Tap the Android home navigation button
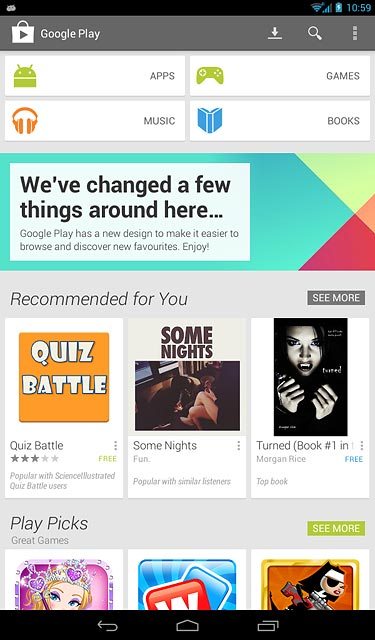The height and width of the screenshot is (640, 375). pos(187,626)
